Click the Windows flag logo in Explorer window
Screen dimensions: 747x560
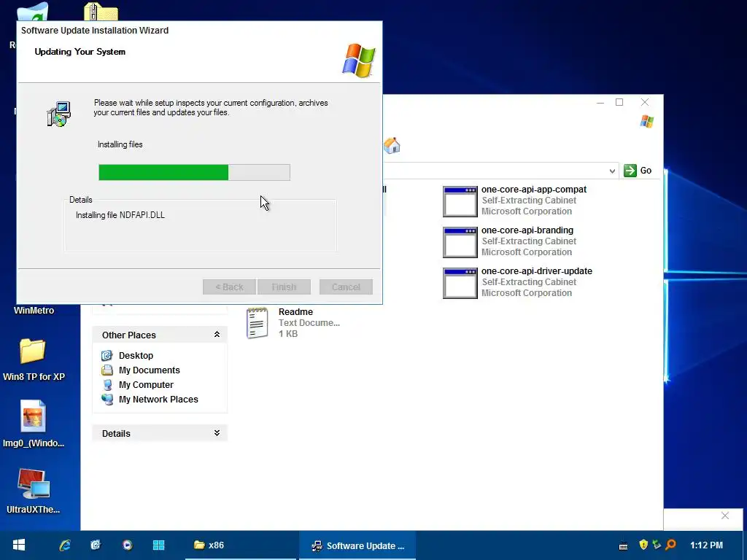click(646, 122)
